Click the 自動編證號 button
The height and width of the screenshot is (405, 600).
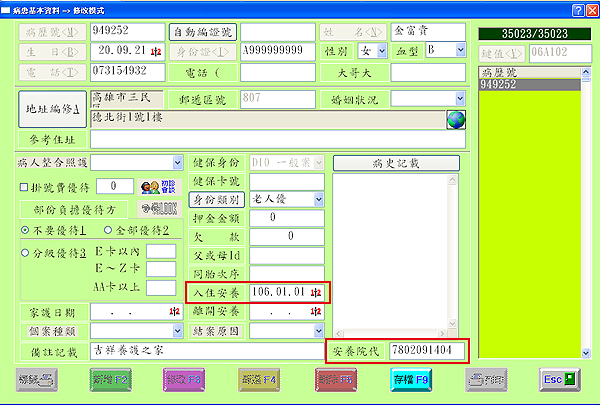pyautogui.click(x=203, y=30)
